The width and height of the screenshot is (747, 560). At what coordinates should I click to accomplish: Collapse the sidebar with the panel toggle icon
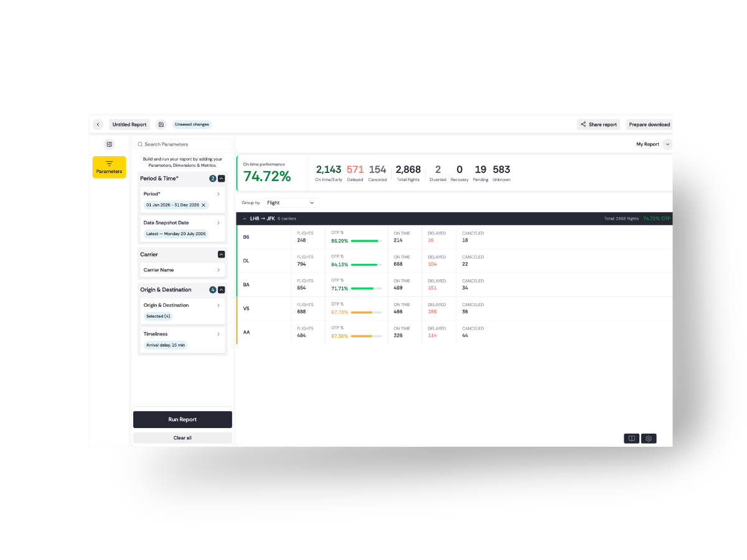pyautogui.click(x=109, y=144)
